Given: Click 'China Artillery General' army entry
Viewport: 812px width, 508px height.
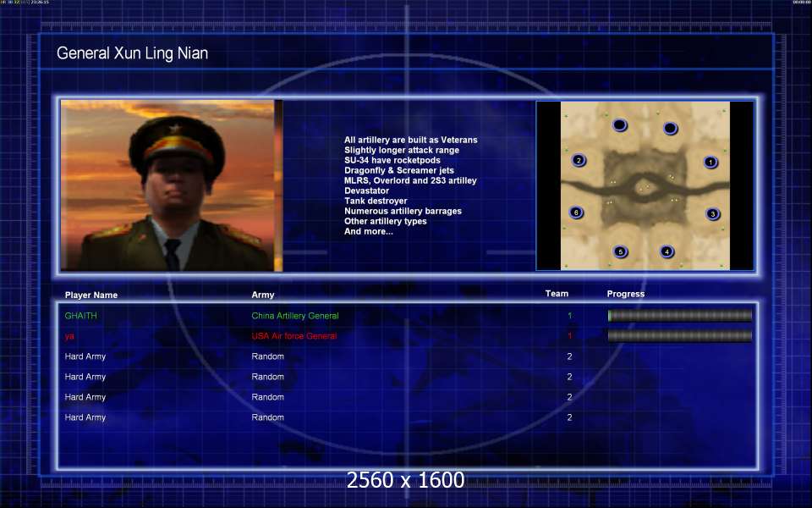Looking at the screenshot, I should [295, 316].
